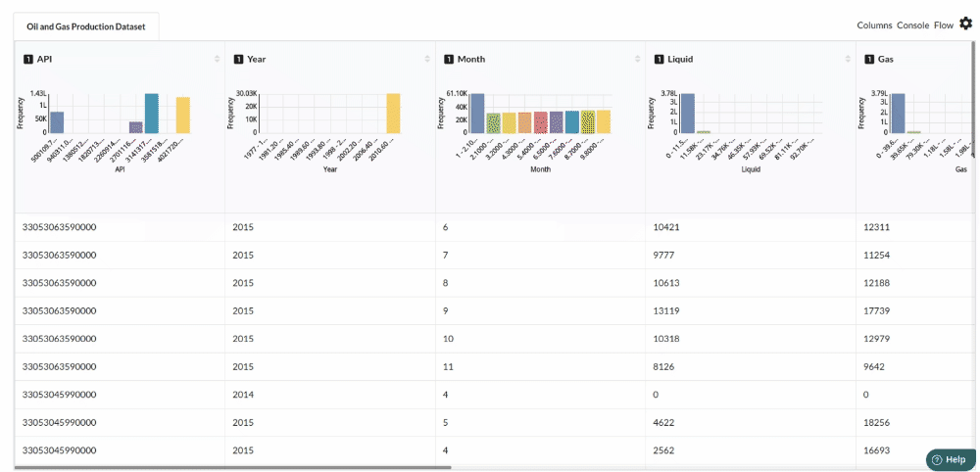
Task: Click the Gas column type icon
Action: pyautogui.click(x=869, y=60)
